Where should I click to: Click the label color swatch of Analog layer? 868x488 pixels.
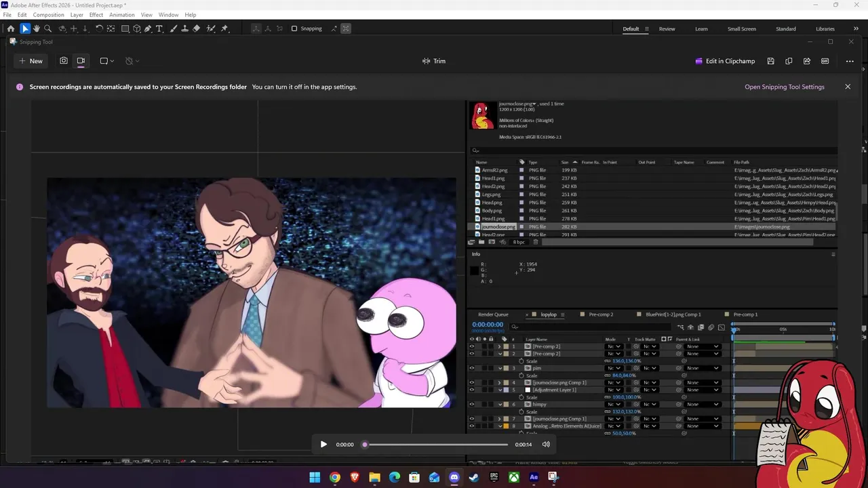click(506, 426)
